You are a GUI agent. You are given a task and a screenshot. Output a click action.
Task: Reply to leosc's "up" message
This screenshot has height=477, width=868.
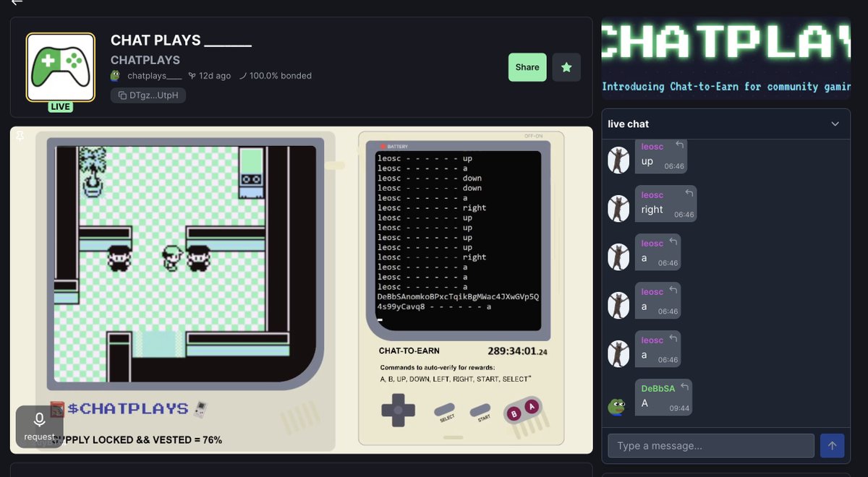(679, 145)
